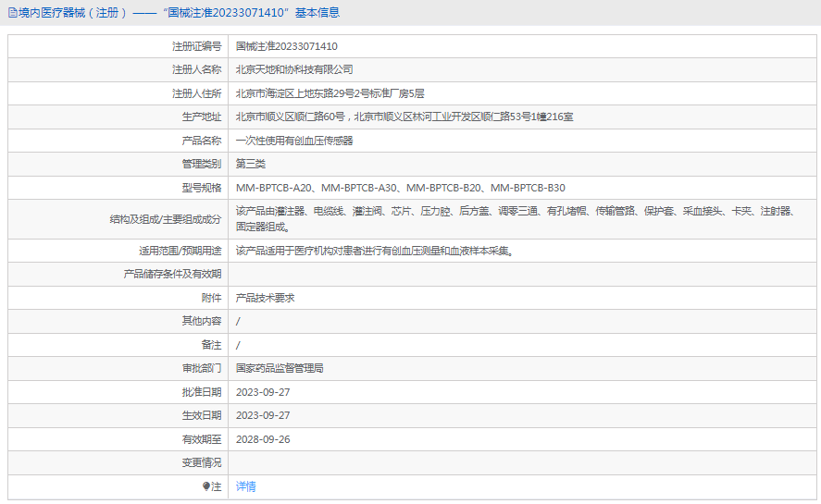Select composition text starting 该产品由灌注器
Viewport: 821px width, 504px height.
(x=516, y=219)
